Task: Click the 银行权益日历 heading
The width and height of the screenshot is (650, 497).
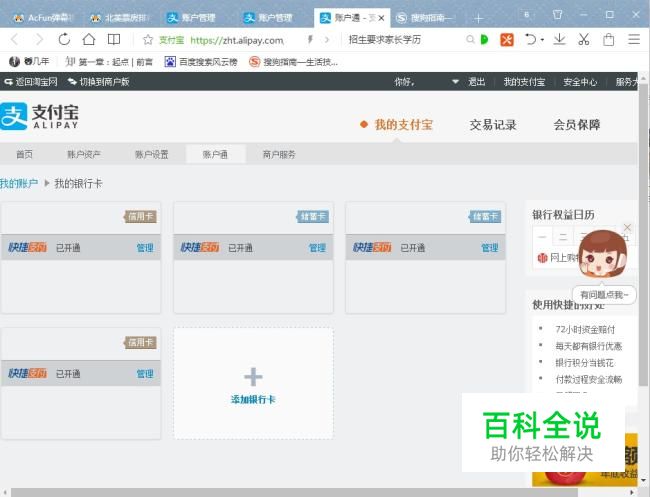Action: tap(563, 215)
